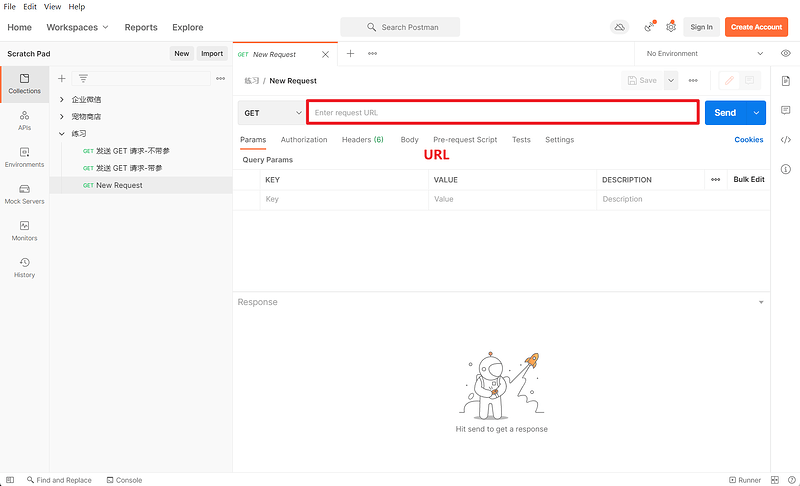Click the offline cloud sync icon
This screenshot has height=486, width=800.
point(619,27)
